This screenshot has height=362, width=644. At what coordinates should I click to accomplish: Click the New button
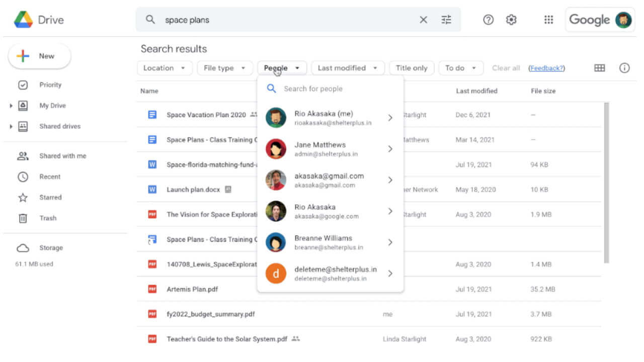(x=39, y=56)
